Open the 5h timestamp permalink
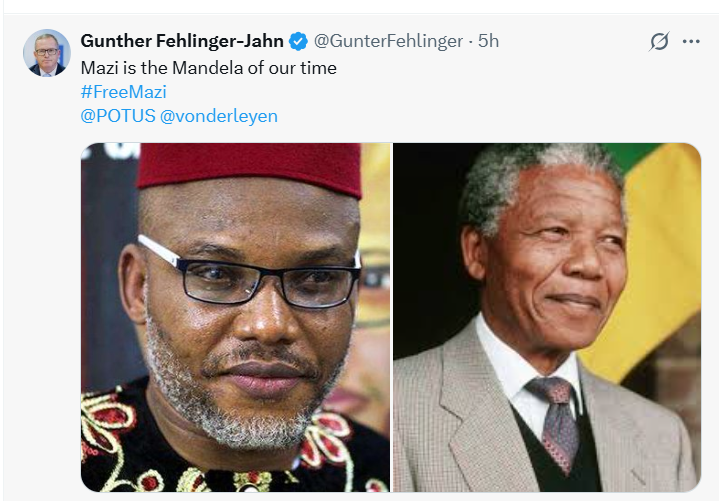 coord(488,41)
